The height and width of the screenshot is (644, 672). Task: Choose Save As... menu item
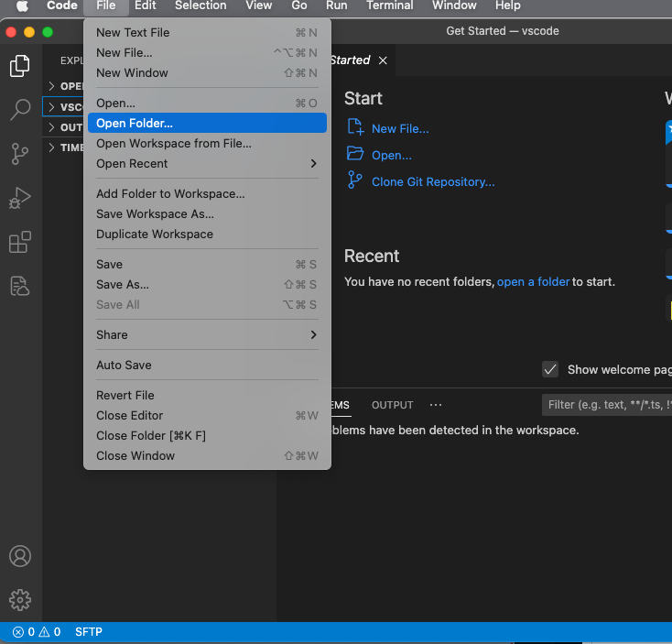[x=207, y=284]
